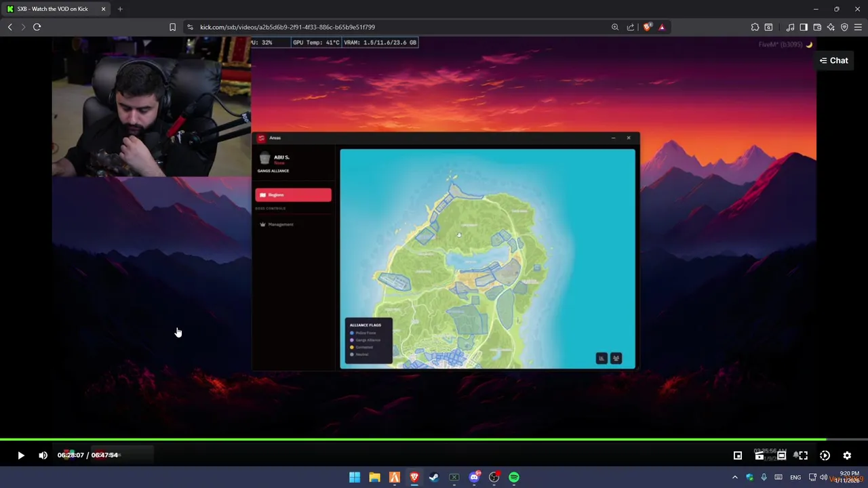Click the group members button on map
868x488 pixels.
(x=616, y=359)
